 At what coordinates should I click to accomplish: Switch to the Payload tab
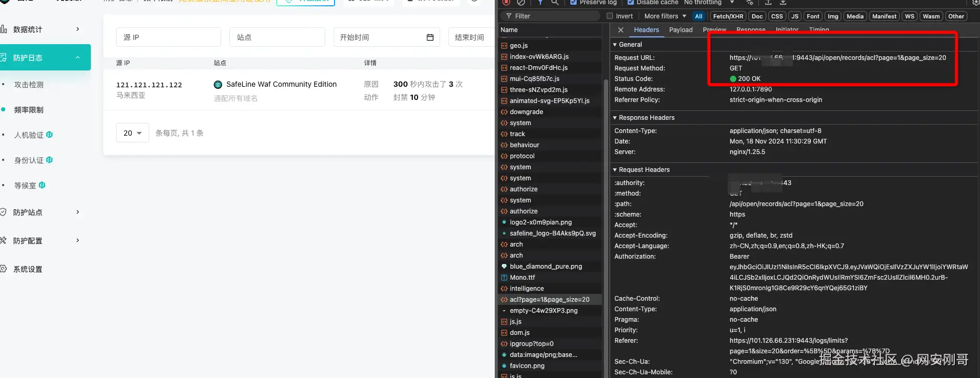tap(681, 30)
